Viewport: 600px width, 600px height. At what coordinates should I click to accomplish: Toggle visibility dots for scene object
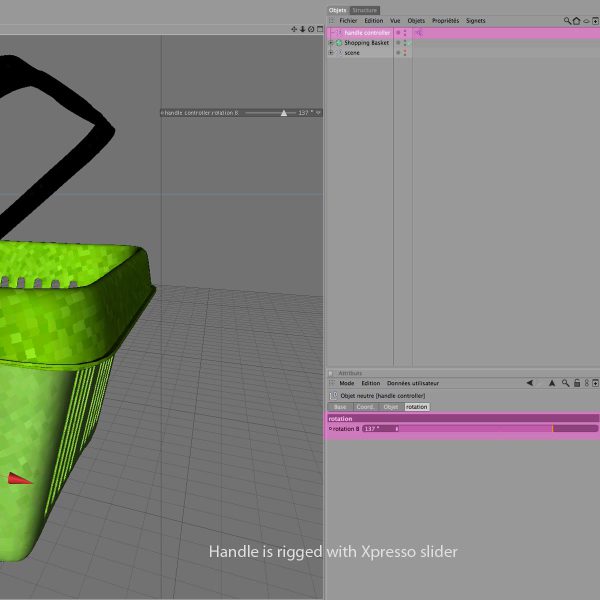405,53
